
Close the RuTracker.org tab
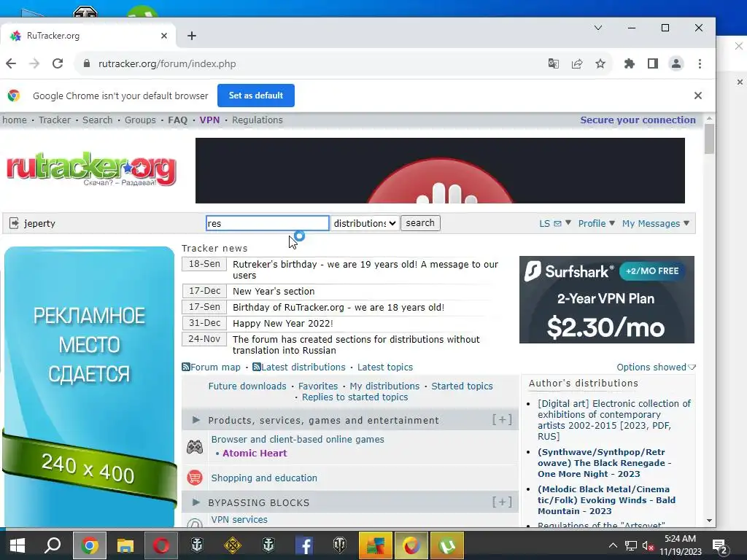tap(164, 36)
